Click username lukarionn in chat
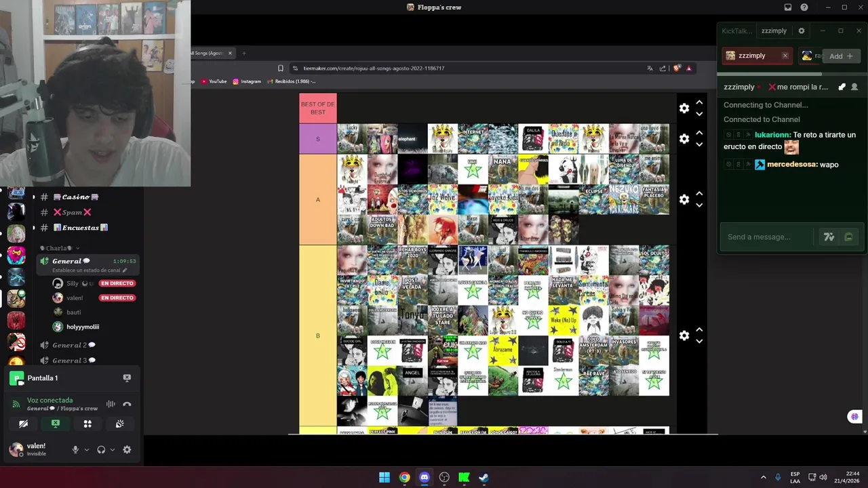Image resolution: width=868 pixels, height=488 pixels. 772,135
